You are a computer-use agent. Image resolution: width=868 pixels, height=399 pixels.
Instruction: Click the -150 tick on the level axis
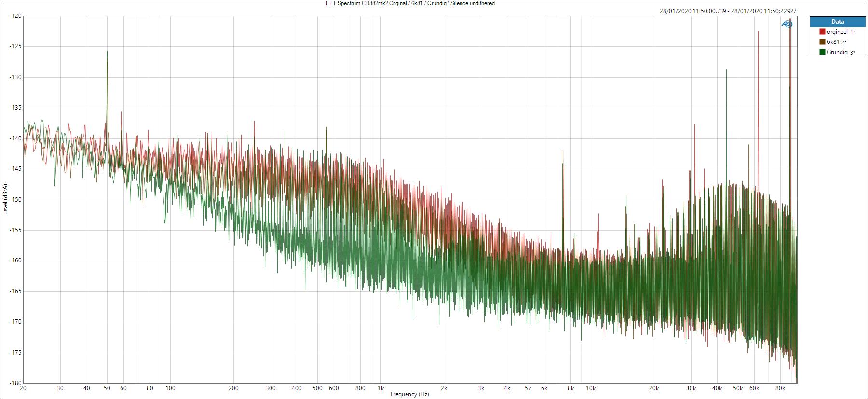tap(15, 199)
